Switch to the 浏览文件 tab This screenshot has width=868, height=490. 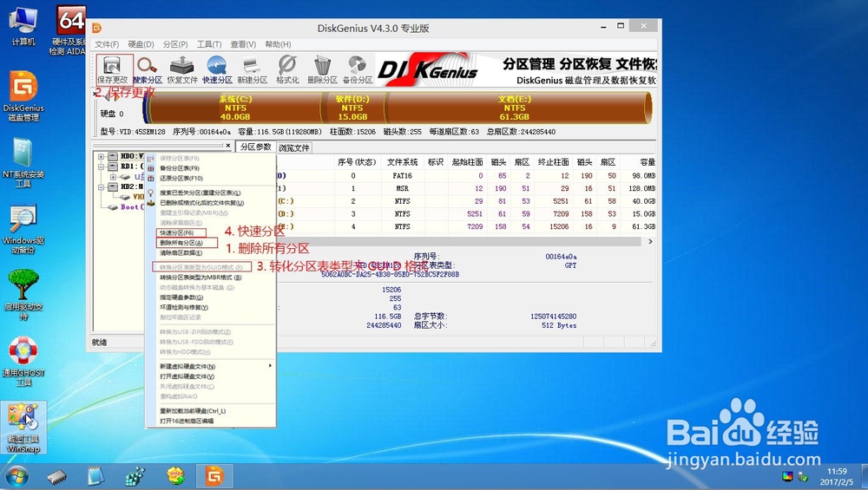point(294,147)
